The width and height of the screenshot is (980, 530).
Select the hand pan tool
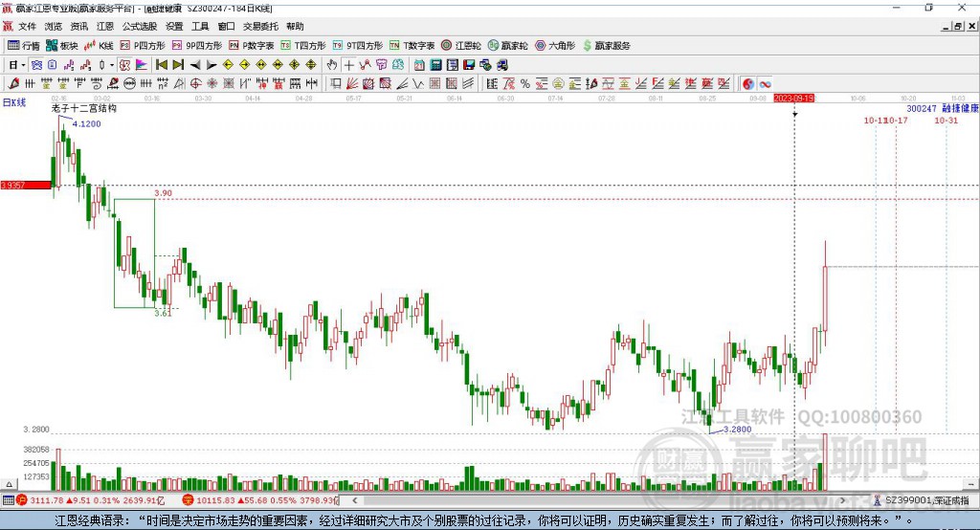coord(332,65)
